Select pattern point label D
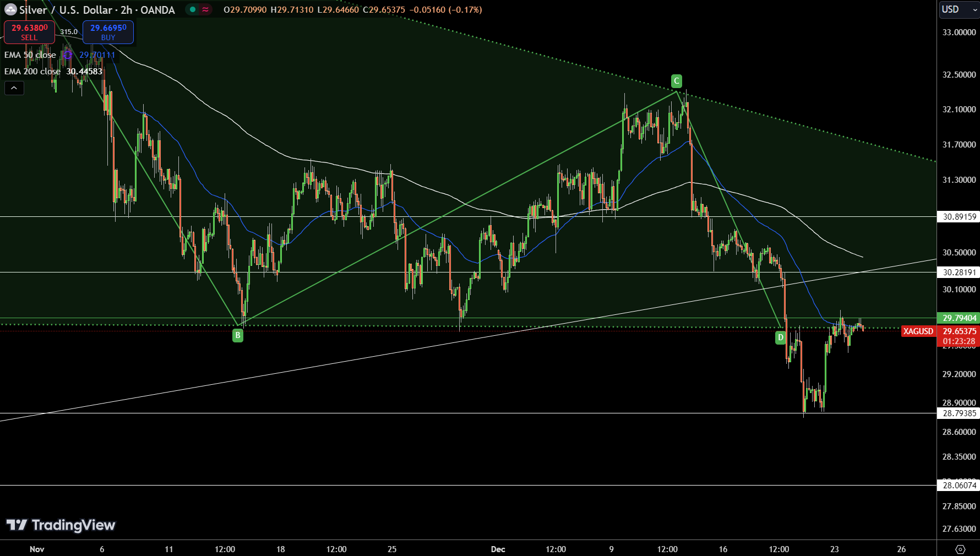This screenshot has height=556, width=980. [780, 337]
